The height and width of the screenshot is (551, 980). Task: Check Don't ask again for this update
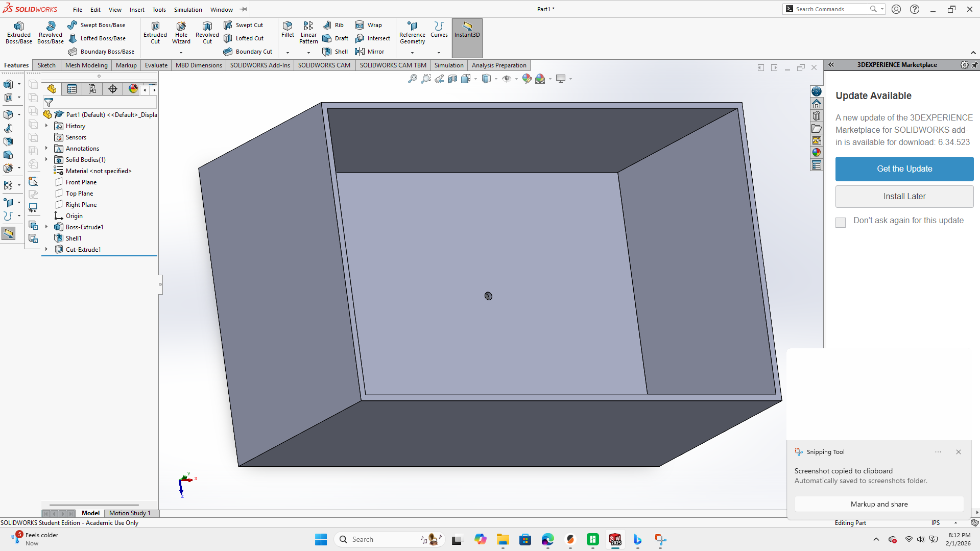(x=841, y=222)
